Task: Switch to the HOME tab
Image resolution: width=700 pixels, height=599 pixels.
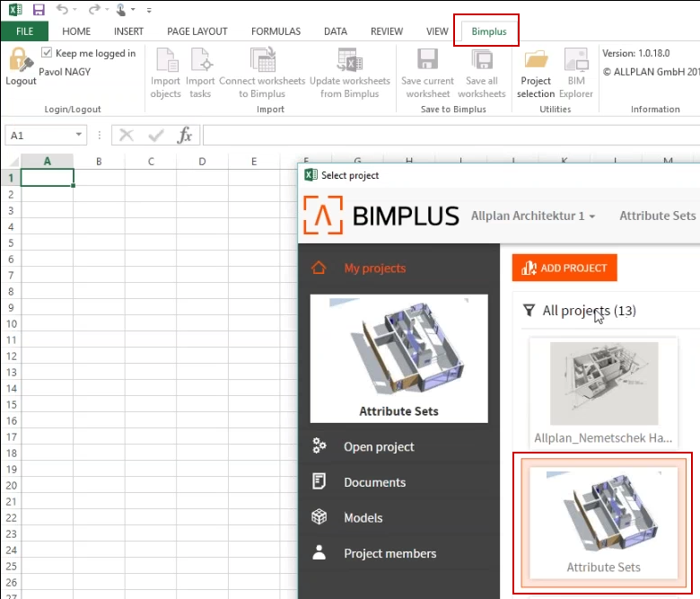Action: [76, 31]
